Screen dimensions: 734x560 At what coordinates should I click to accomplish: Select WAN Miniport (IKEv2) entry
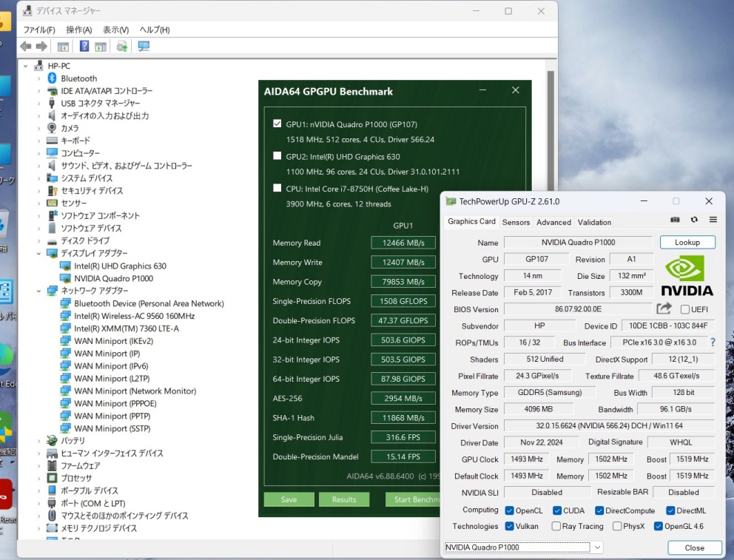(113, 341)
